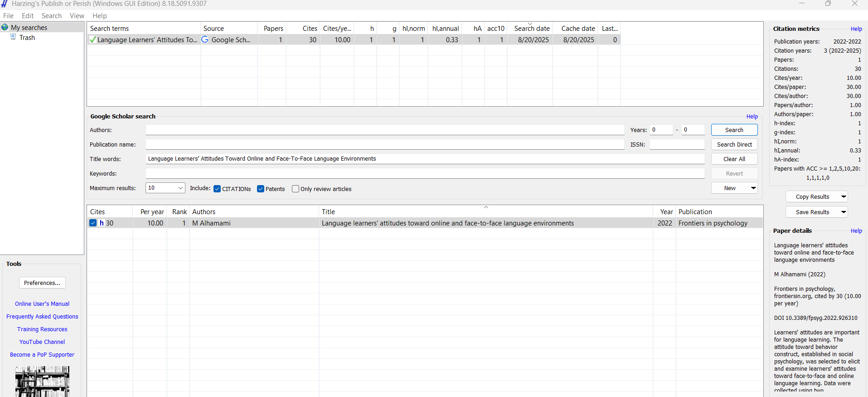The image size is (868, 397).
Task: Click the Keywords input field
Action: (x=425, y=173)
